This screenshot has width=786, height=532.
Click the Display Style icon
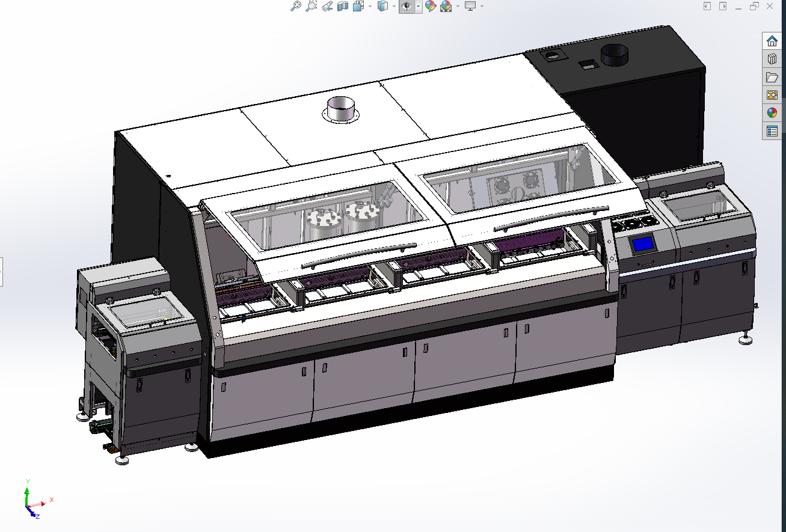point(383,6)
